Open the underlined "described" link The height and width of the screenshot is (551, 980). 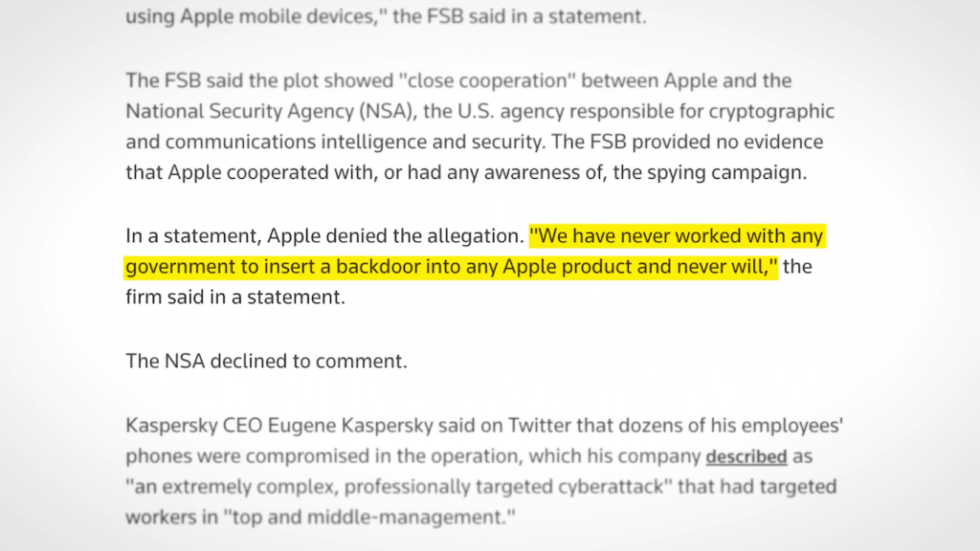point(746,456)
